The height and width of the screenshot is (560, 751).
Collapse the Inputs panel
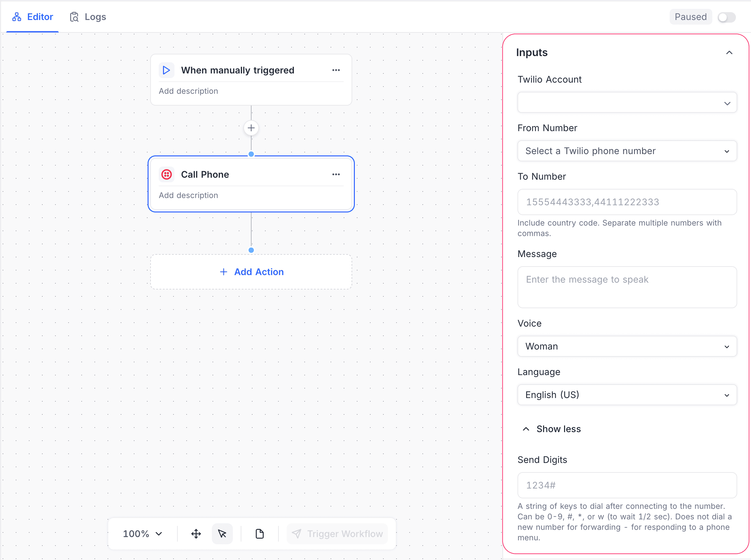click(x=729, y=52)
